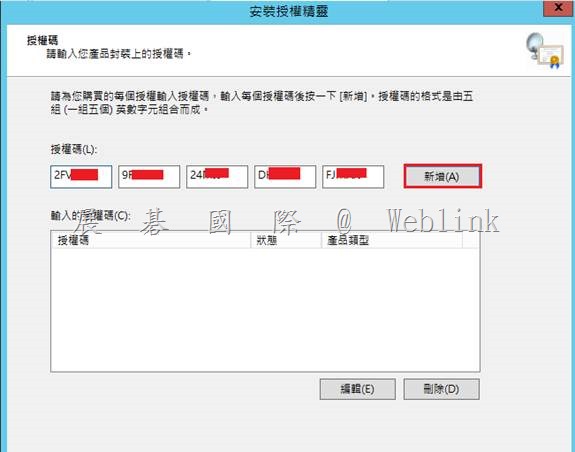Image resolution: width=575 pixels, height=452 pixels.
Task: Click the 安裝授權精靈 title bar
Action: tap(288, 11)
